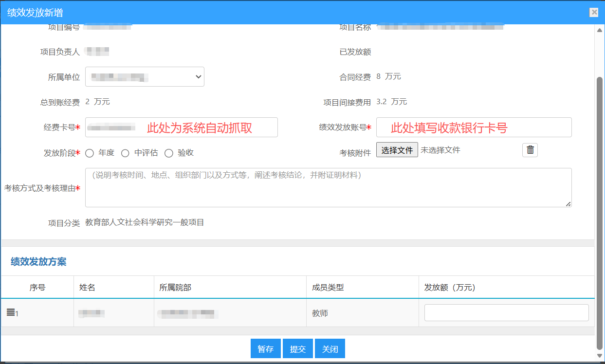Image resolution: width=605 pixels, height=364 pixels.
Task: Click the 所属院部 column header
Action: tap(175, 288)
